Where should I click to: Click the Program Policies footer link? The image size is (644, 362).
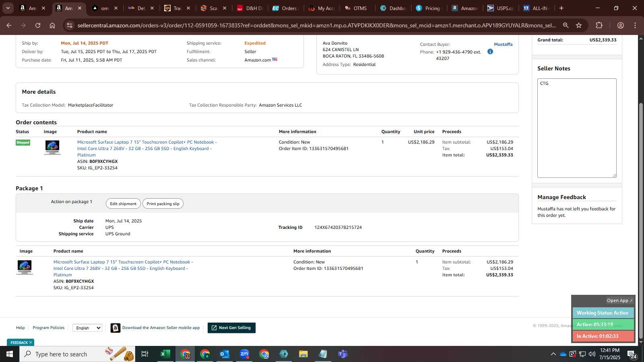click(49, 328)
